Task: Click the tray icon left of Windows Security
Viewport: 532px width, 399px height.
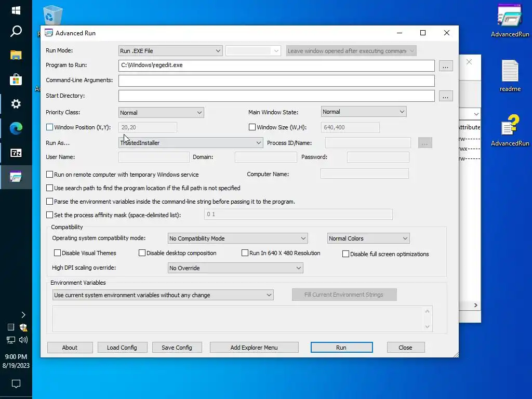Action: point(11,327)
